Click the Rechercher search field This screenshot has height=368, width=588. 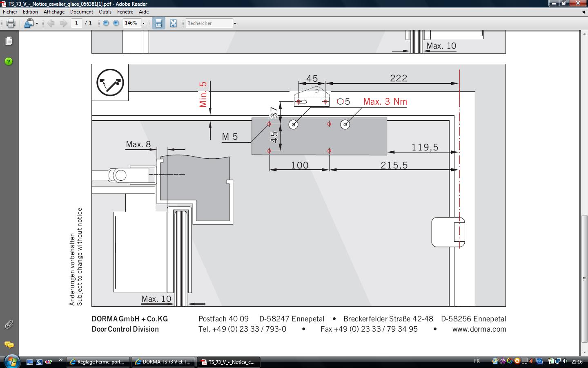click(209, 23)
